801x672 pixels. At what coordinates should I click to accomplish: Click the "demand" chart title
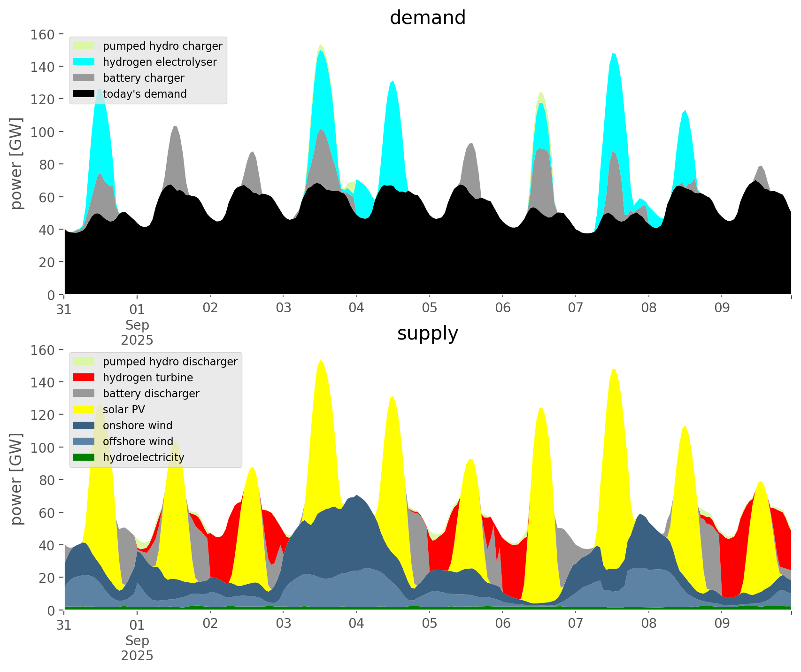tap(427, 18)
